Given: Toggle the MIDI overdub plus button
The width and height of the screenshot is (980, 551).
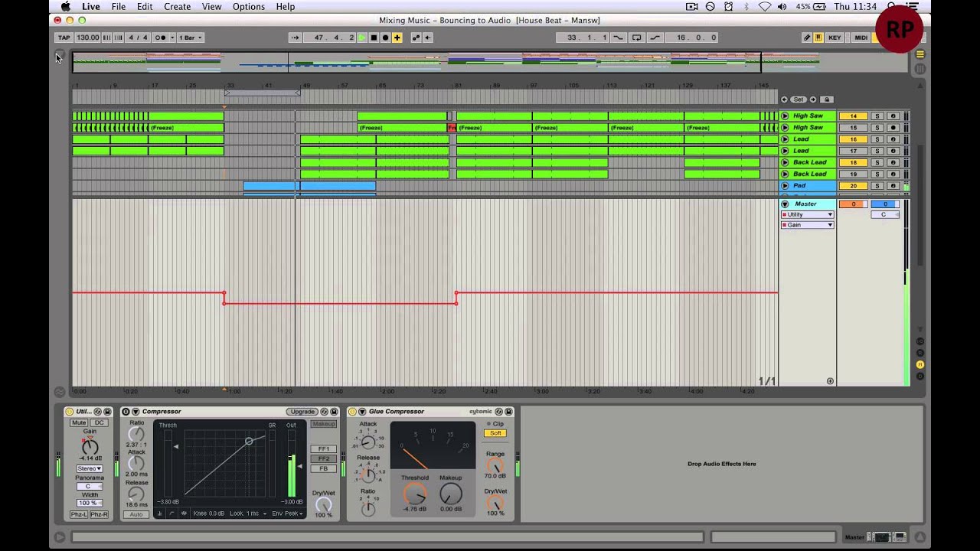Looking at the screenshot, I should click(397, 37).
